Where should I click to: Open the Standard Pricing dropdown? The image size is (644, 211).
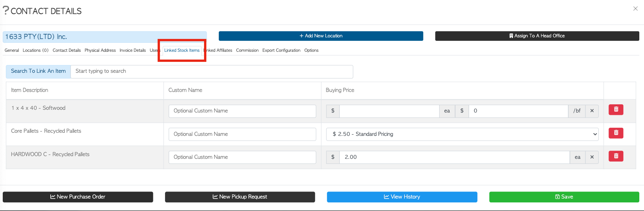tap(462, 134)
